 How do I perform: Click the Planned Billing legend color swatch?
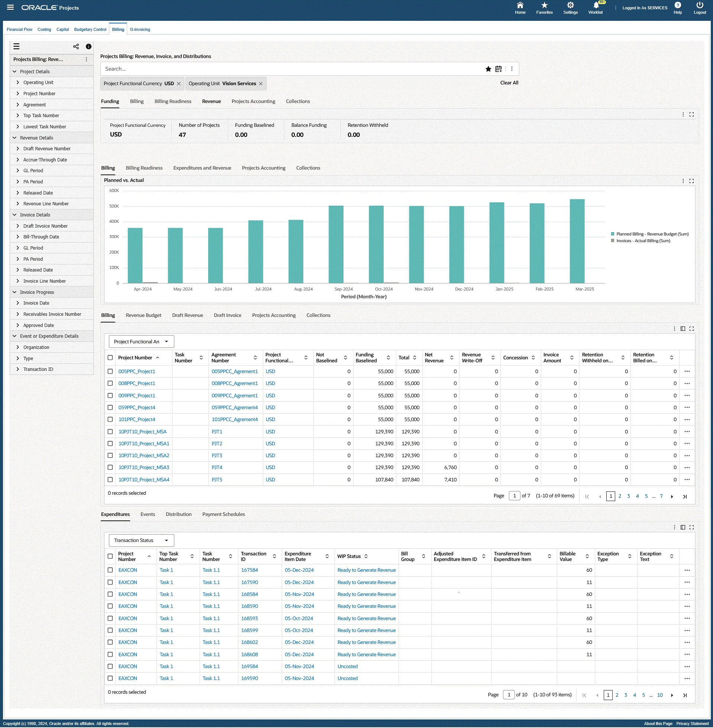pyautogui.click(x=613, y=234)
